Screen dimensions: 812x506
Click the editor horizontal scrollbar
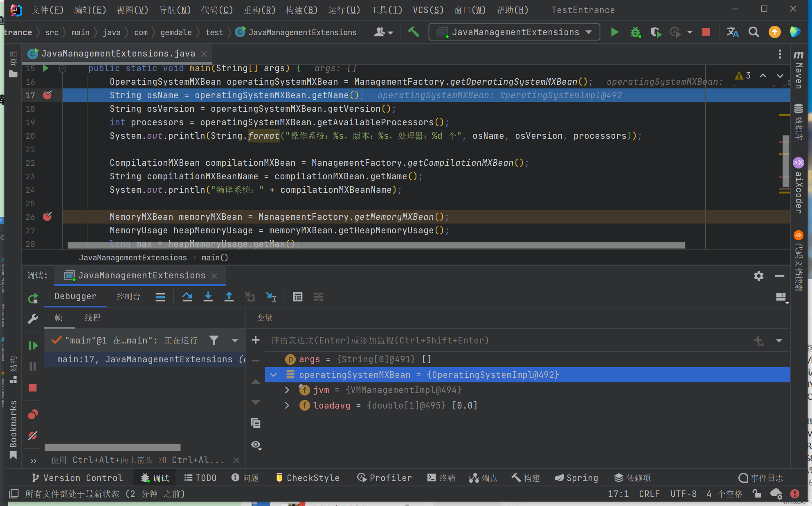[376, 245]
